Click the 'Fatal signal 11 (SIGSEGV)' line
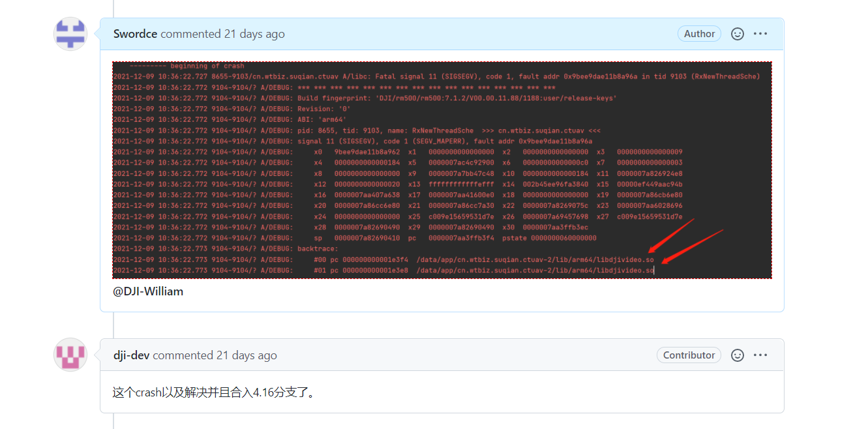The width and height of the screenshot is (868, 429). [436, 76]
